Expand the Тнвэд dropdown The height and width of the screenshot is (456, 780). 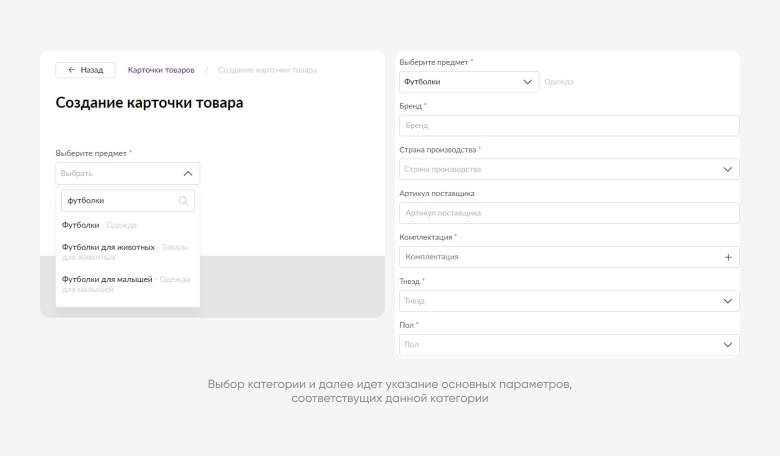click(x=569, y=301)
